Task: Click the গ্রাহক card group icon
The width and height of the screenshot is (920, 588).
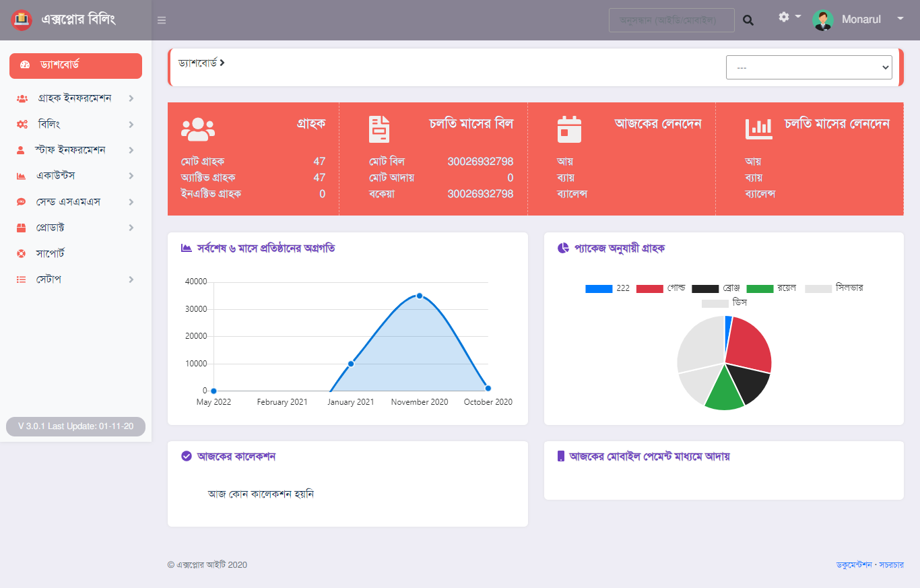Action: 198,129
